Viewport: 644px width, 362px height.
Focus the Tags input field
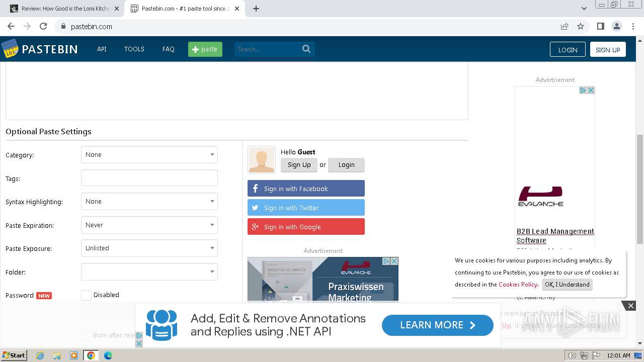click(x=149, y=178)
